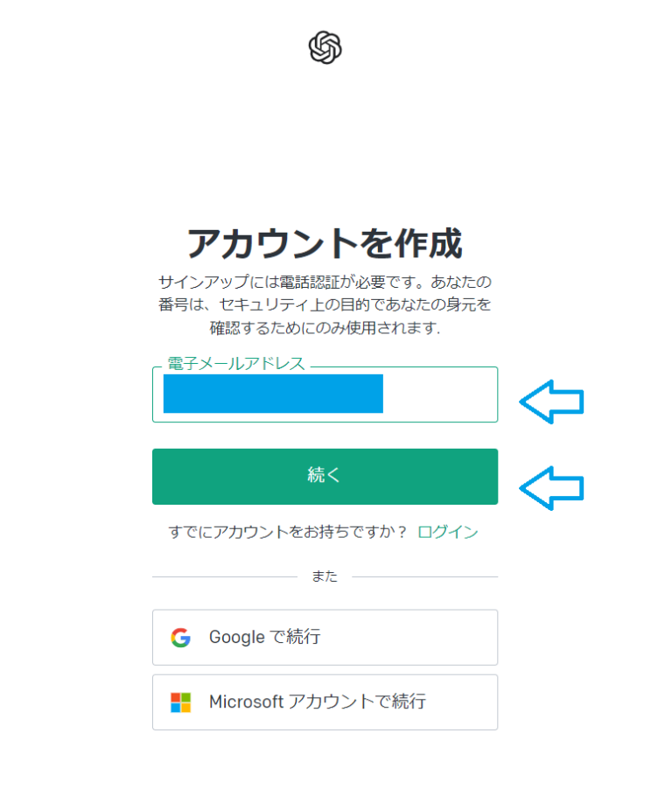Choose Google で続行 to sign in
This screenshot has height=796, width=672.
325,637
